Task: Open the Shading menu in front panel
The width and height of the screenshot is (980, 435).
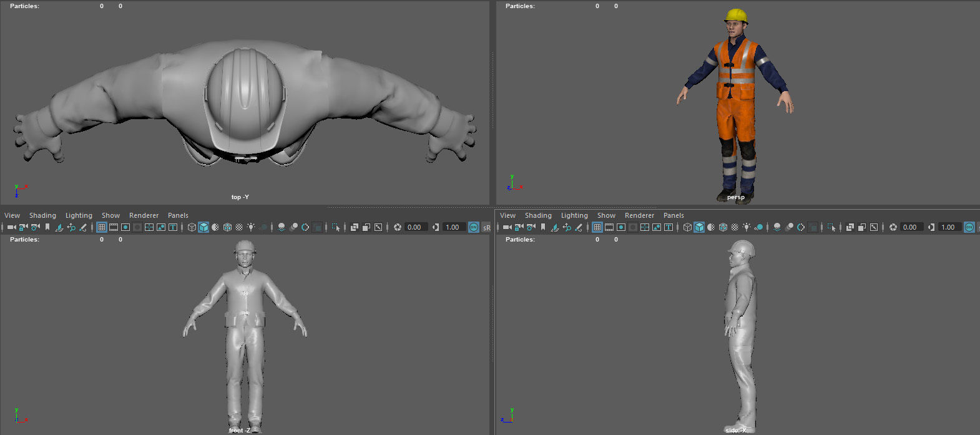Action: tap(42, 215)
